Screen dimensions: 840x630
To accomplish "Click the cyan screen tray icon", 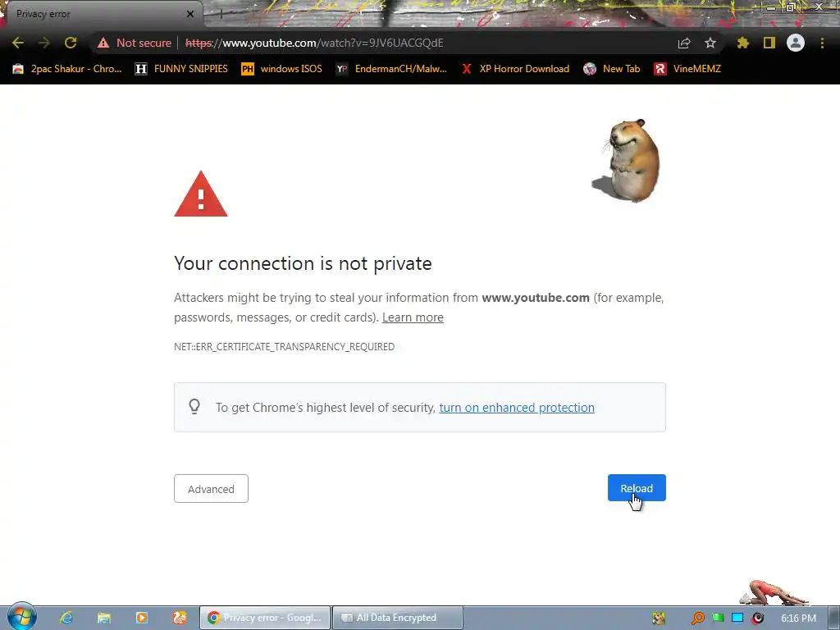I will [x=737, y=618].
